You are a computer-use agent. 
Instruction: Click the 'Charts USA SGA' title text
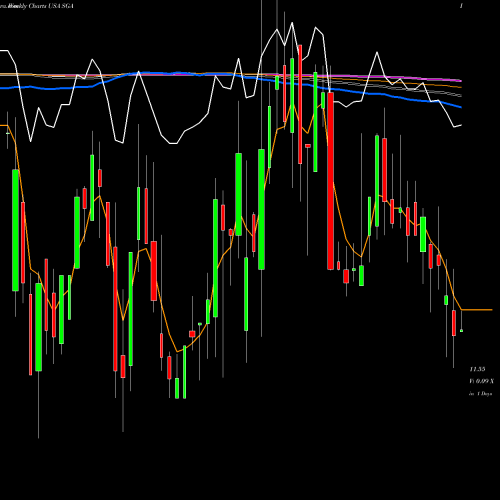tap(51, 6)
